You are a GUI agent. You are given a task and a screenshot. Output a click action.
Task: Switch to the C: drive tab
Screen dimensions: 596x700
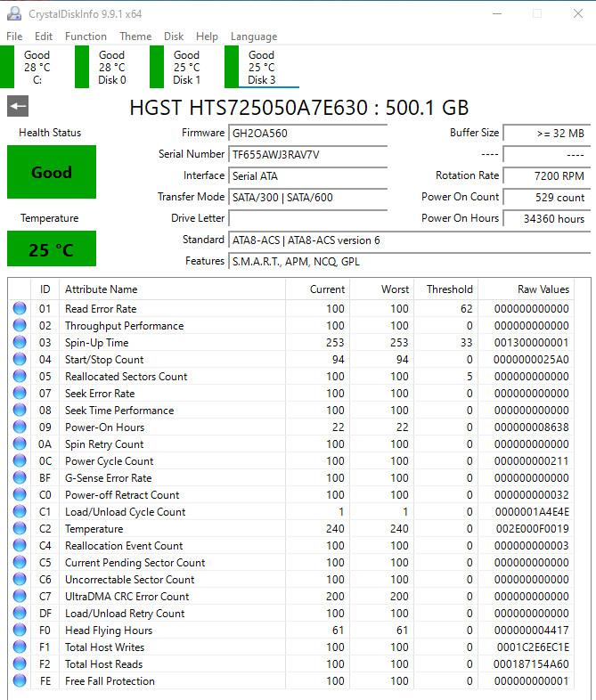30,67
